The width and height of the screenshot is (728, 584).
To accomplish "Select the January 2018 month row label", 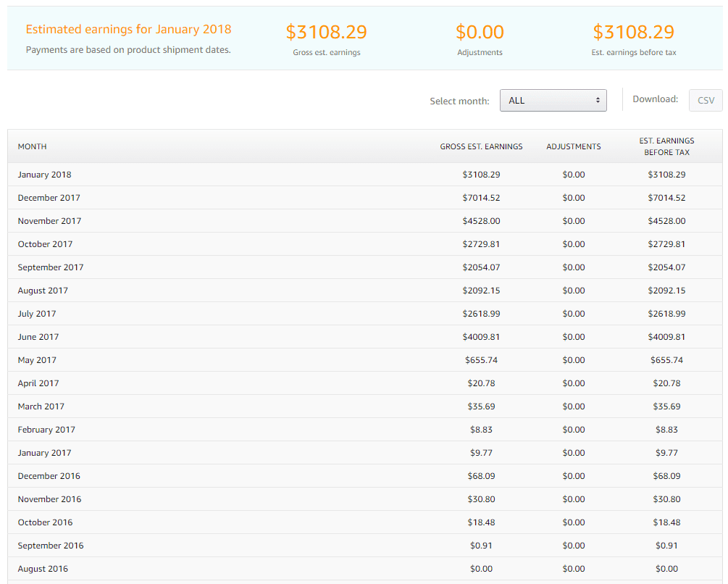I will pyautogui.click(x=45, y=175).
